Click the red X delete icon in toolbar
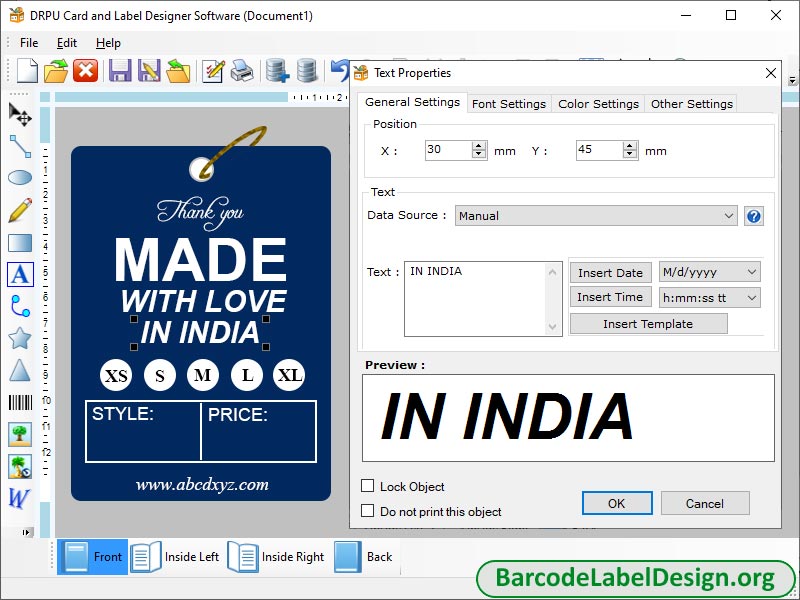This screenshot has width=800, height=600. pos(85,70)
